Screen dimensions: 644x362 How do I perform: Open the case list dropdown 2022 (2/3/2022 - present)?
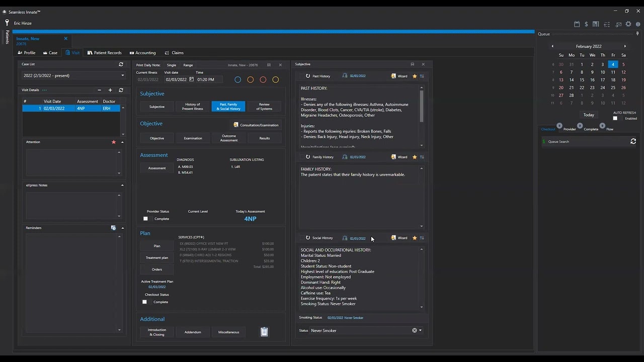[x=73, y=75]
